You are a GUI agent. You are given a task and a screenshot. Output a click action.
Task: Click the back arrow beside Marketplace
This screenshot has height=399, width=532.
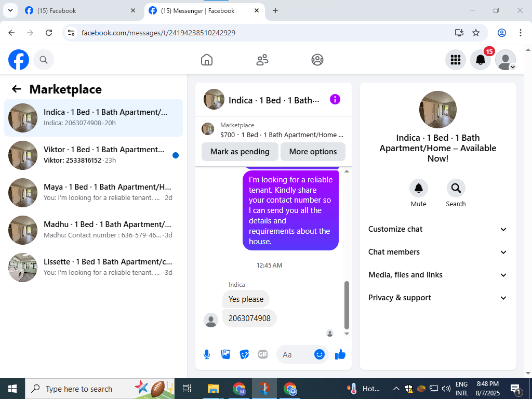(x=16, y=89)
